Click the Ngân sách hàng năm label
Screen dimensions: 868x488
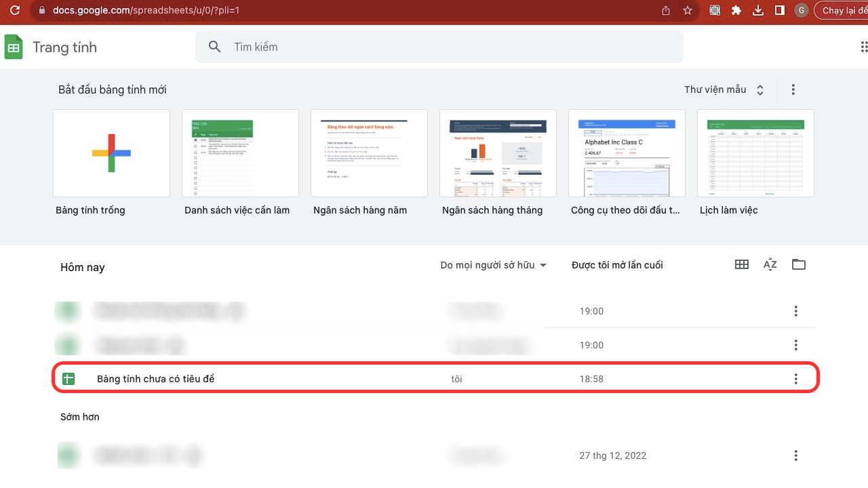[360, 210]
